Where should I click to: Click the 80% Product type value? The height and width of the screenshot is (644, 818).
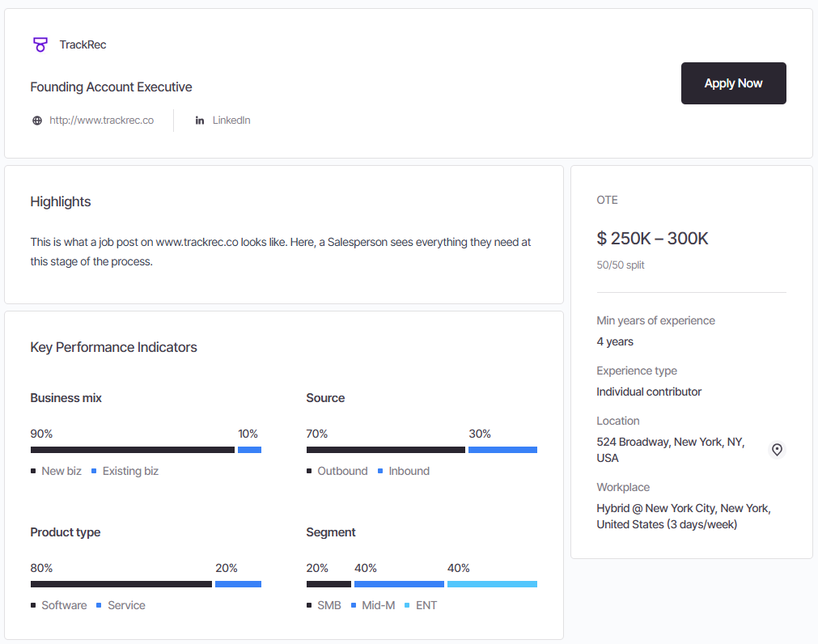41,569
